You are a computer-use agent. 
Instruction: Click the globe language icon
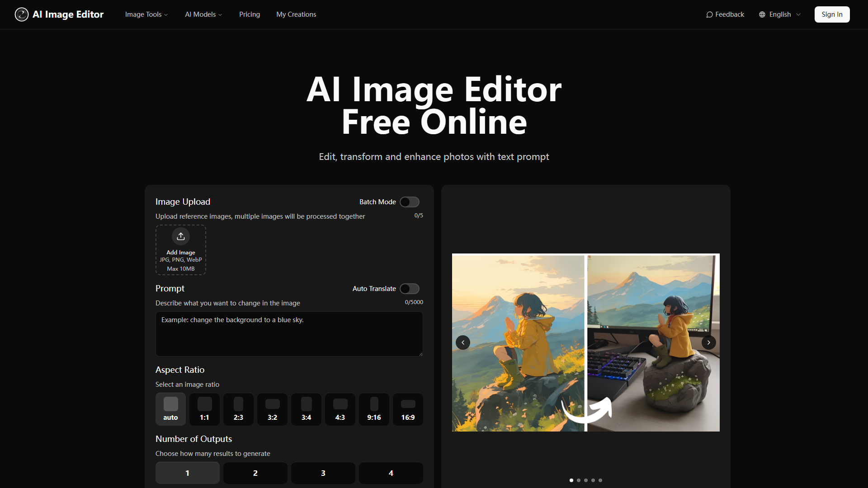point(762,14)
